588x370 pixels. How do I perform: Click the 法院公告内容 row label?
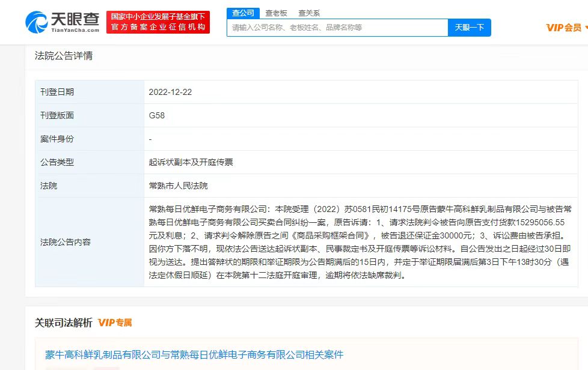click(66, 242)
